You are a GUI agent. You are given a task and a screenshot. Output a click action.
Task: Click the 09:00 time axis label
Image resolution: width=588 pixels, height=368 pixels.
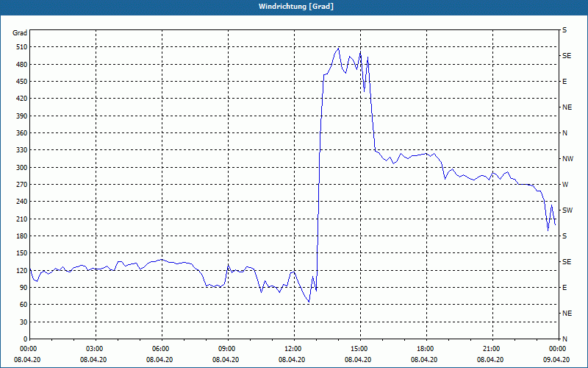click(226, 349)
